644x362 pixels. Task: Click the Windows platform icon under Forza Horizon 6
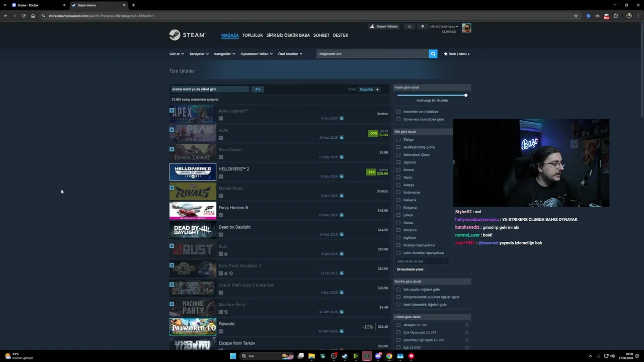[x=221, y=215]
